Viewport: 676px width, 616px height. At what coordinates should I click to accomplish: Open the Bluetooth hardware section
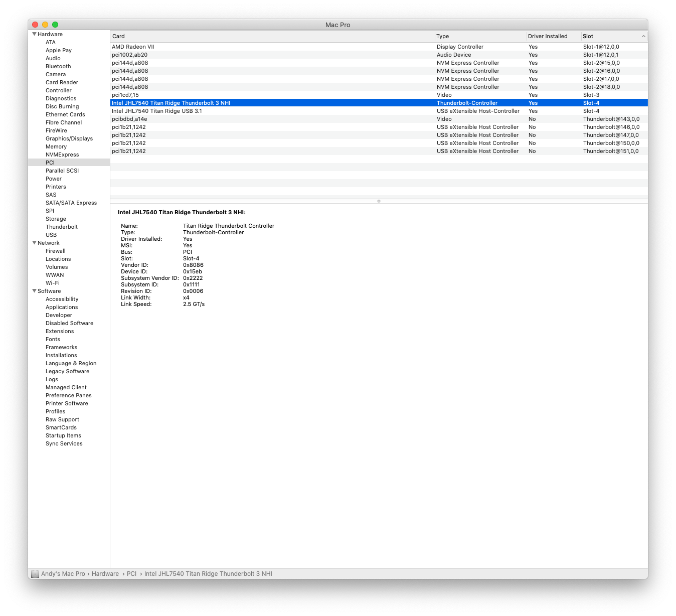(58, 66)
